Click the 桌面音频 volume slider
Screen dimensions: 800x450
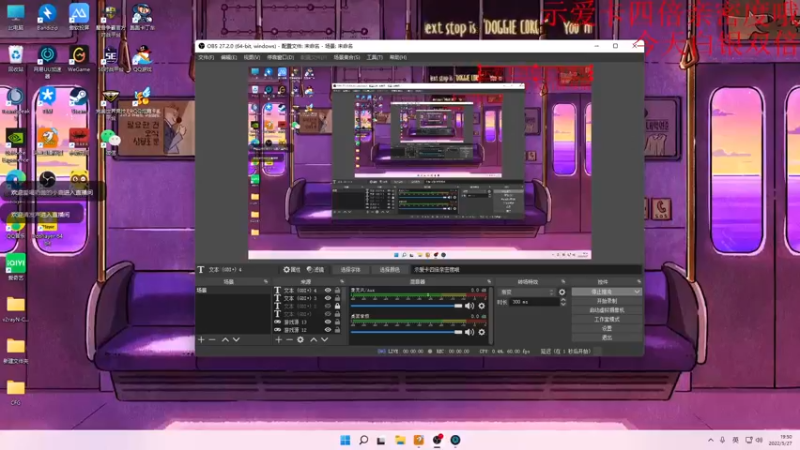click(407, 332)
